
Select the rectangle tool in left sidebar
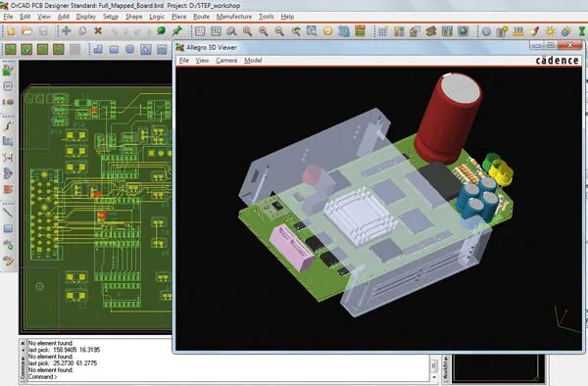pyautogui.click(x=8, y=228)
